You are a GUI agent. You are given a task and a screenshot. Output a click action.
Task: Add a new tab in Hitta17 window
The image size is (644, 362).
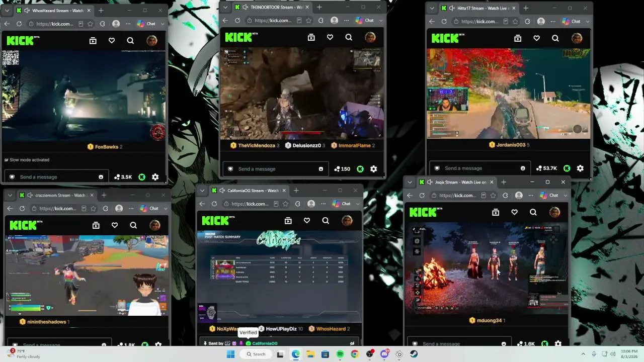[x=526, y=8]
